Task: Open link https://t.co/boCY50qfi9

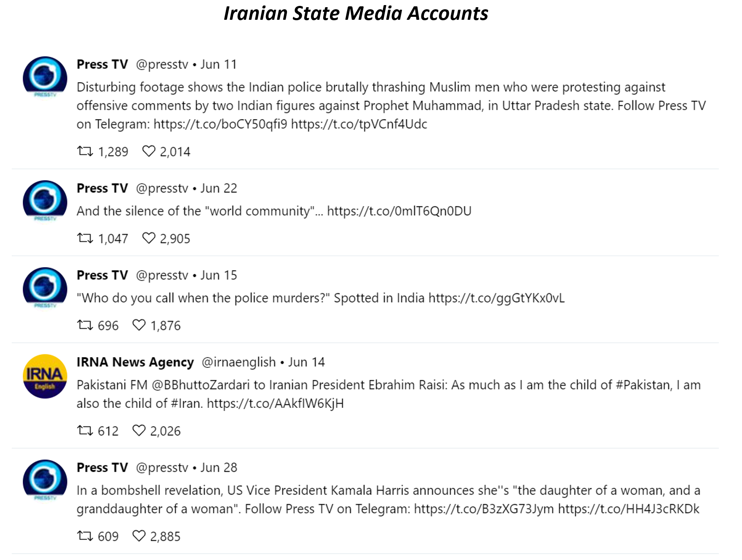Action: (220, 124)
